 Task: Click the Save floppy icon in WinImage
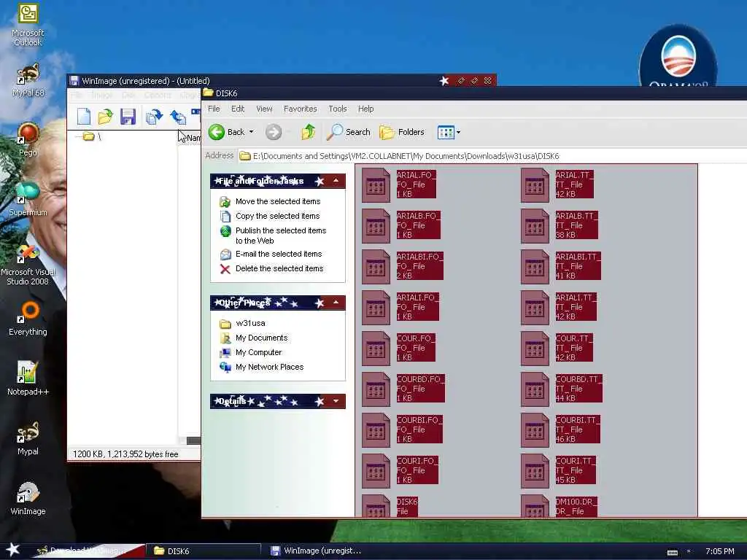point(128,117)
